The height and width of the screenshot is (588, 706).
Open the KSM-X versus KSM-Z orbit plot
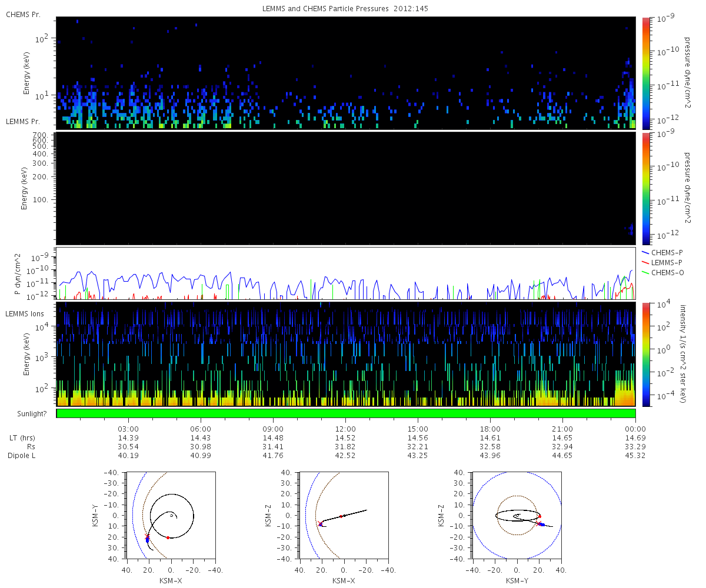pyautogui.click(x=343, y=516)
